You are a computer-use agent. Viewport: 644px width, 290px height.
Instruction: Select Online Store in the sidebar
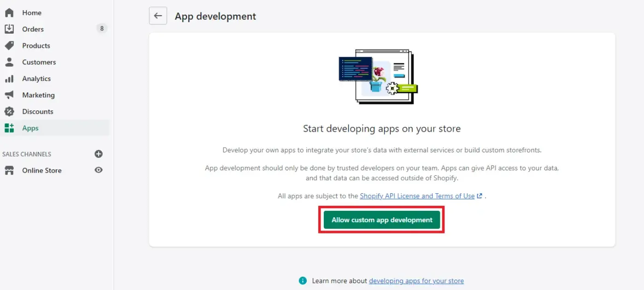tap(42, 170)
